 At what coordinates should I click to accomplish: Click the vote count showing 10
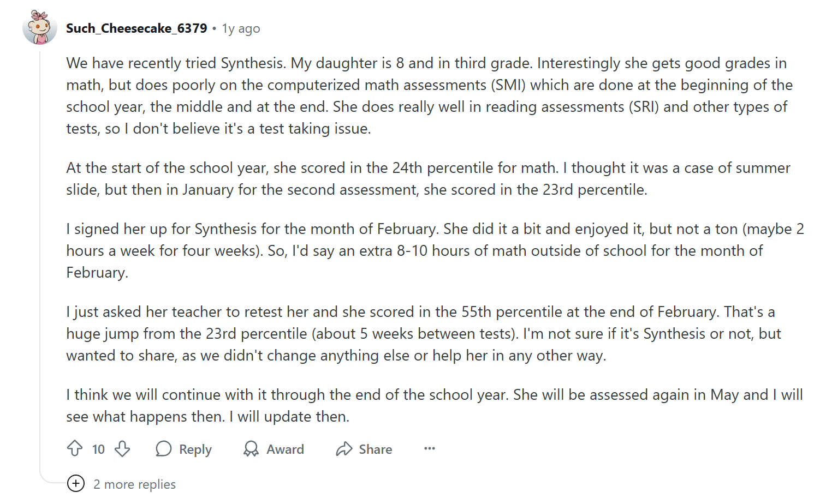click(x=98, y=448)
